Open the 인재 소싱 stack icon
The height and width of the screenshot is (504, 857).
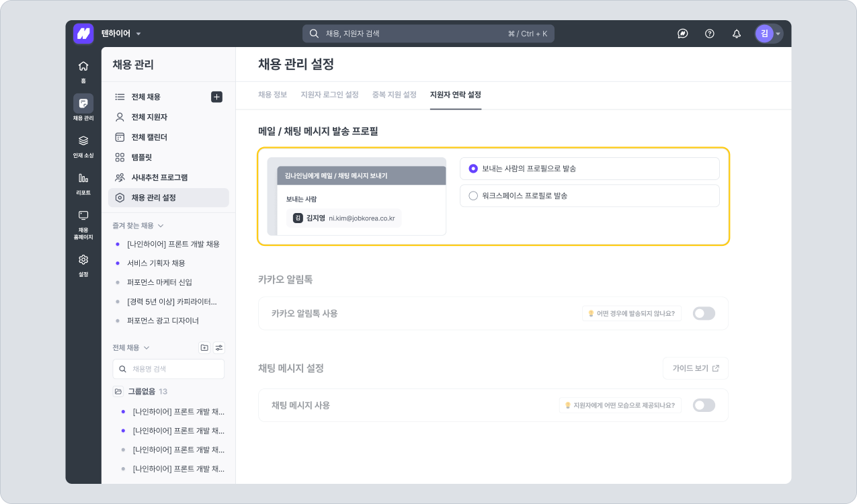coord(83,141)
